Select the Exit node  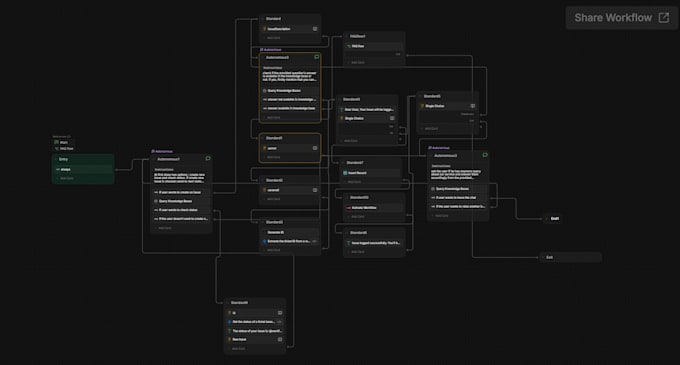point(570,257)
